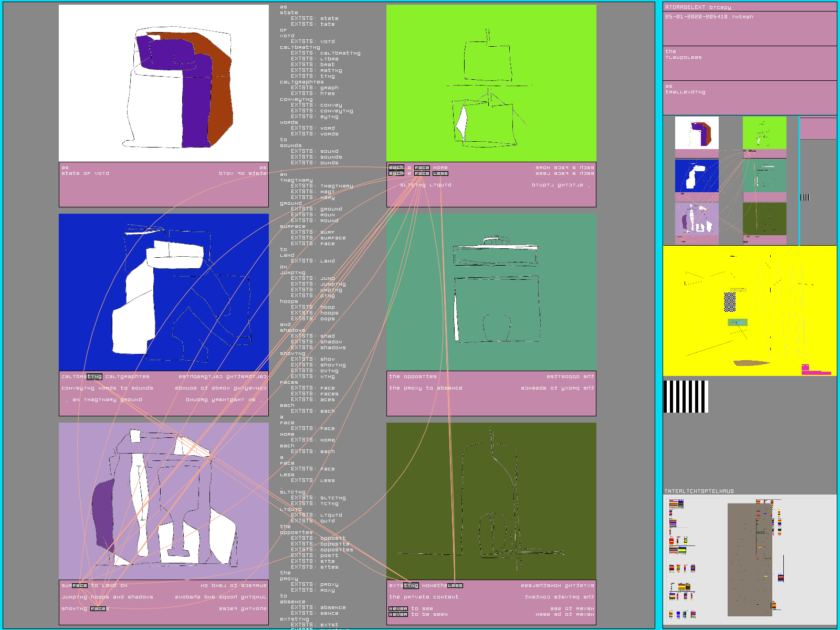
Task: Click highlighted 'less' in 'each a face less'
Action: click(x=440, y=174)
